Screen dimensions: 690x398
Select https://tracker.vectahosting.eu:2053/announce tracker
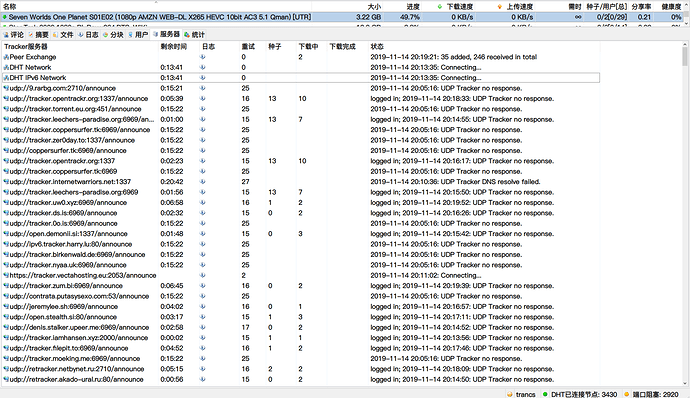[x=83, y=276]
